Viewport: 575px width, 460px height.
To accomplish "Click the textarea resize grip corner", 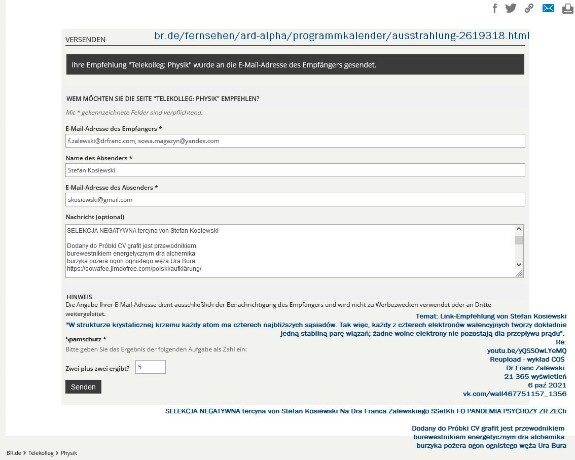I will coord(519,273).
